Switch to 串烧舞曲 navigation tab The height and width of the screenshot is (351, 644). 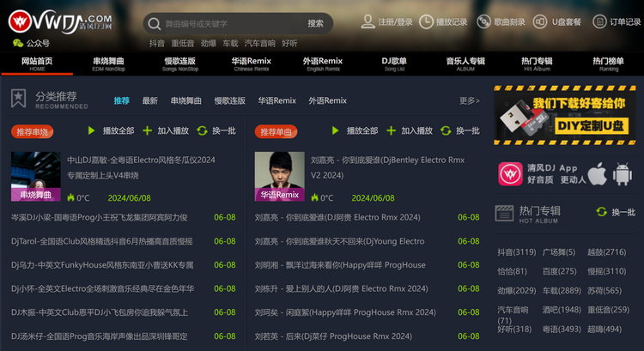(x=108, y=64)
